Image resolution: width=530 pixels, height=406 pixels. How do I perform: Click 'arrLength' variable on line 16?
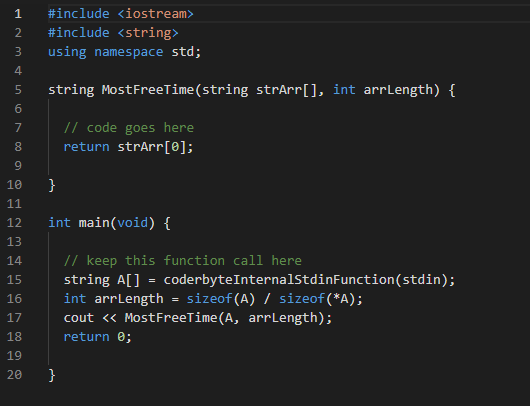coord(129,299)
